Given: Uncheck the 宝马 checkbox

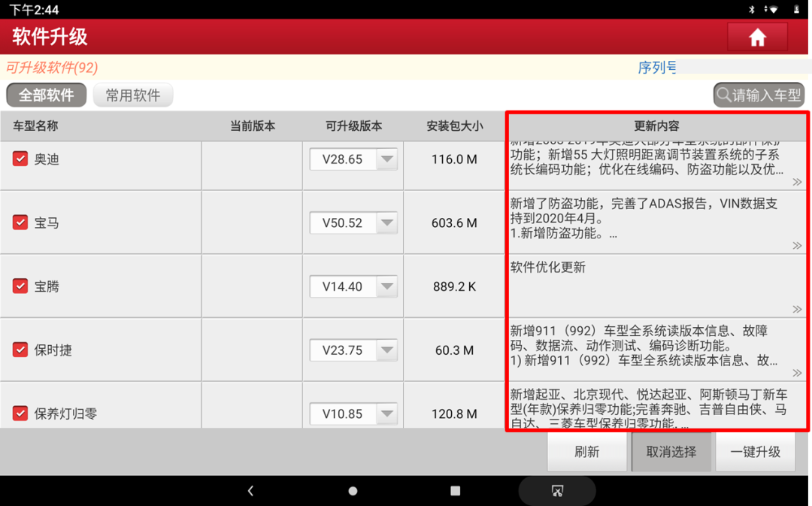Looking at the screenshot, I should click(20, 223).
